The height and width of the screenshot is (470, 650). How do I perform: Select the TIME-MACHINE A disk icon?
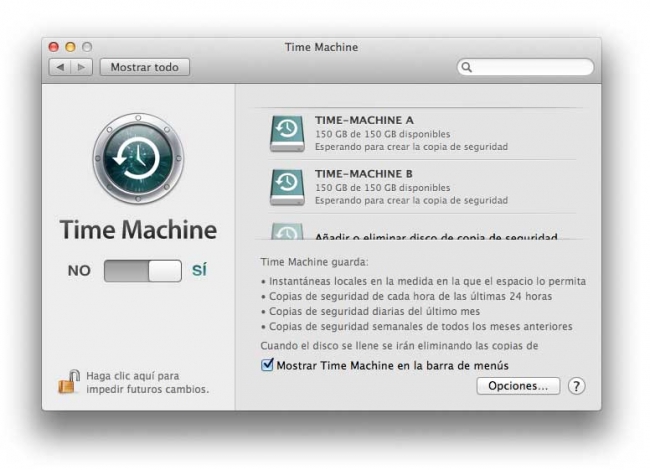pos(287,133)
